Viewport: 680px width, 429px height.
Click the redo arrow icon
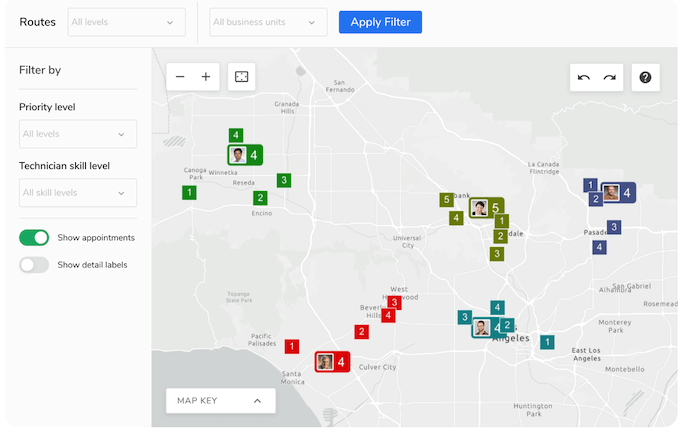[609, 78]
